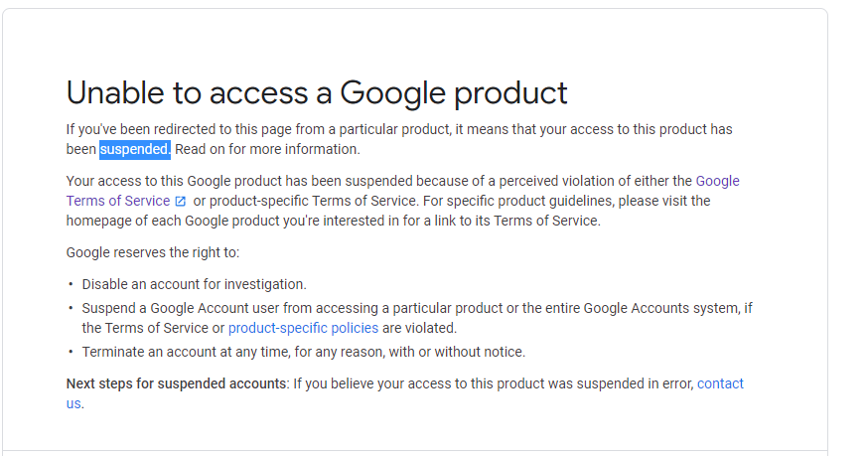The height and width of the screenshot is (456, 868).
Task: Click "Google reserves the right to:" line
Action: tap(153, 252)
